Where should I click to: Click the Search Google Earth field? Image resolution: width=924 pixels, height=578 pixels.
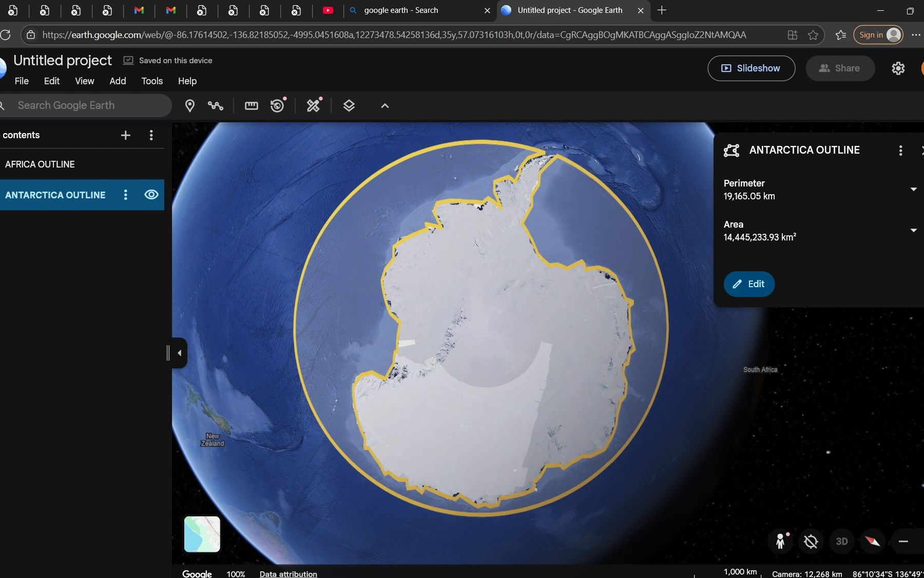tap(87, 105)
